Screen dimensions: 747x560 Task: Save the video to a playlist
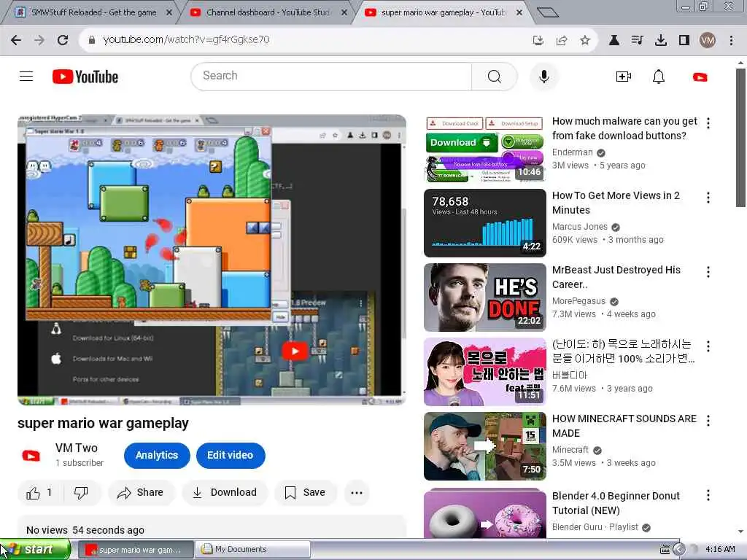[x=306, y=493]
